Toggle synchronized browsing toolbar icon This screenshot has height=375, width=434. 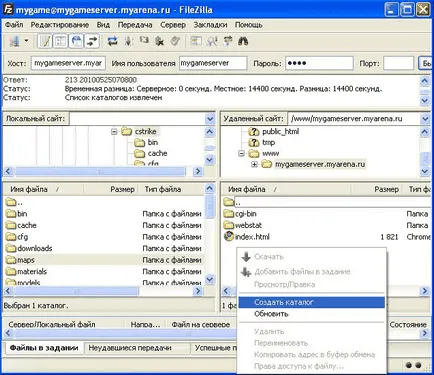(228, 41)
